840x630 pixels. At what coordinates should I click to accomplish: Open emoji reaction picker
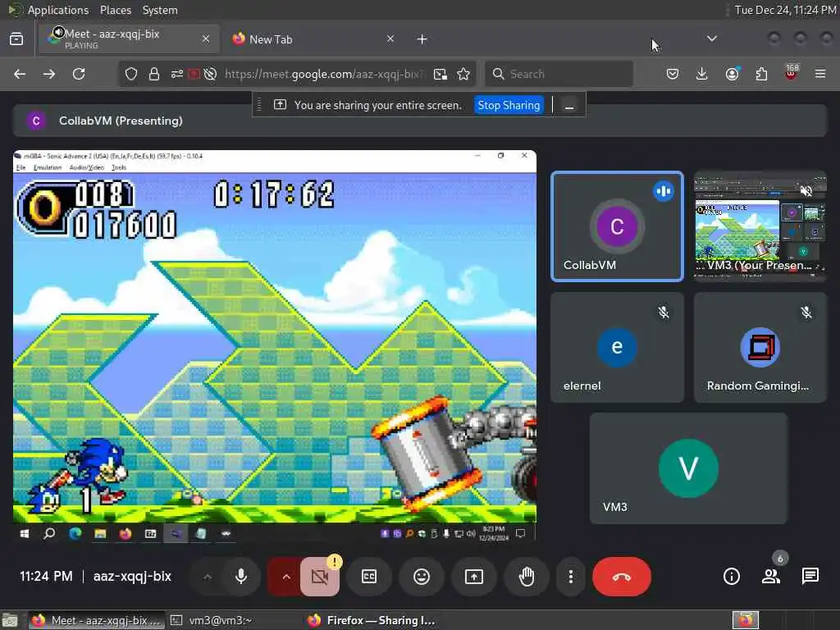(422, 577)
